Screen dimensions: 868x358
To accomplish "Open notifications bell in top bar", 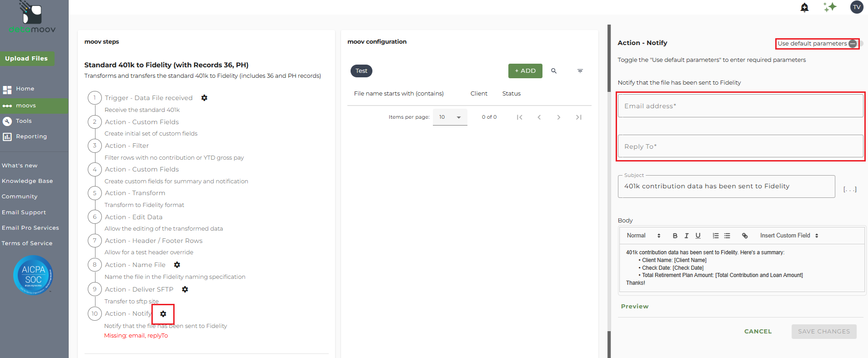I will tap(804, 7).
